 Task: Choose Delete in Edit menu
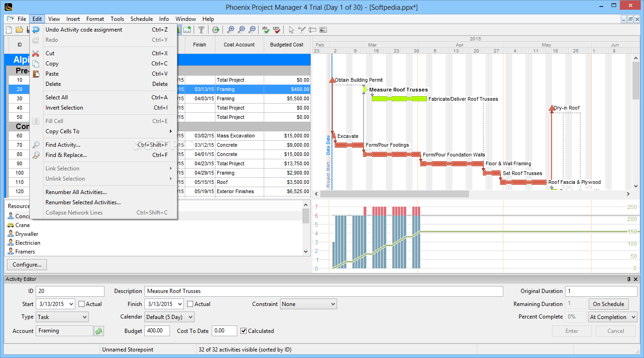[103, 84]
